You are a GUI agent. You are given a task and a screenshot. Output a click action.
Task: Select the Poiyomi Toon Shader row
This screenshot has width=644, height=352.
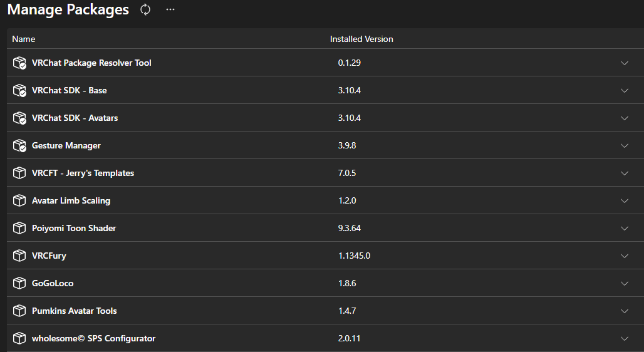pos(325,228)
